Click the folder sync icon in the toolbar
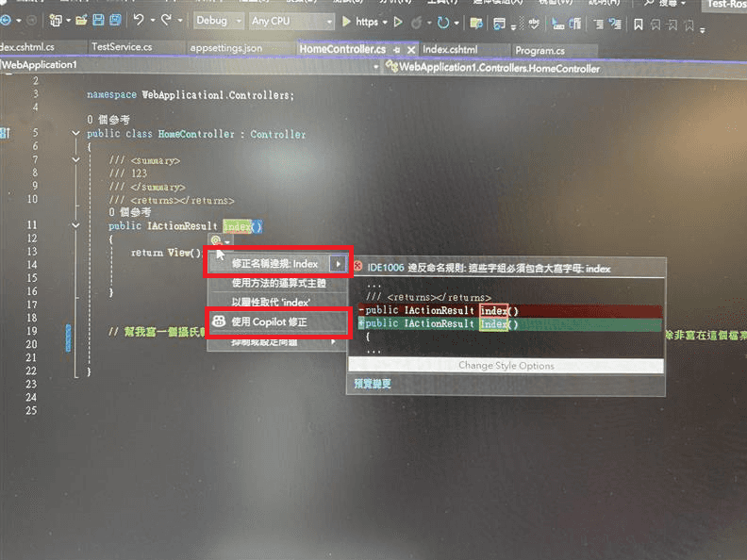Viewport: 747px width, 560px height. point(476,23)
